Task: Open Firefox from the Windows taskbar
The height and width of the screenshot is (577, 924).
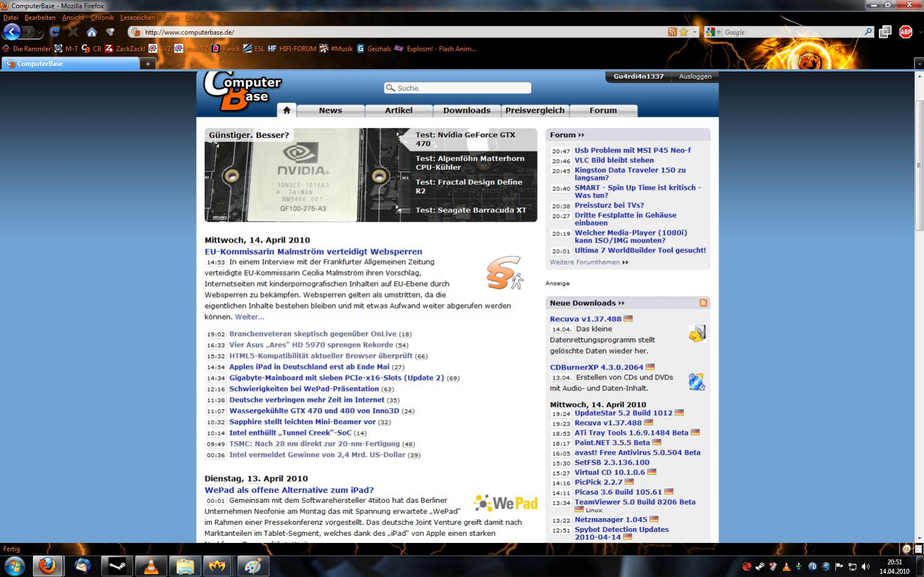Action: point(47,565)
